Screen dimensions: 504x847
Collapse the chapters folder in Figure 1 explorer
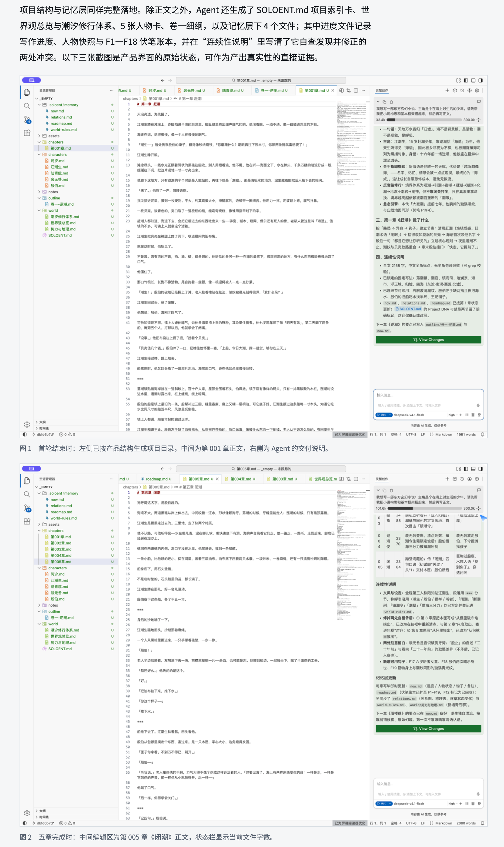coord(76,142)
